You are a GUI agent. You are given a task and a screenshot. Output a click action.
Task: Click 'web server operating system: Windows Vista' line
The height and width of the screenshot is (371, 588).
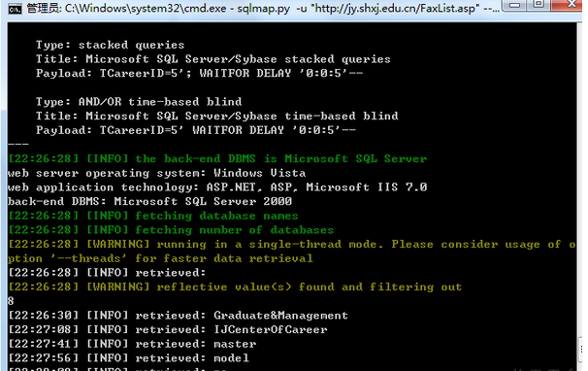tap(157, 173)
